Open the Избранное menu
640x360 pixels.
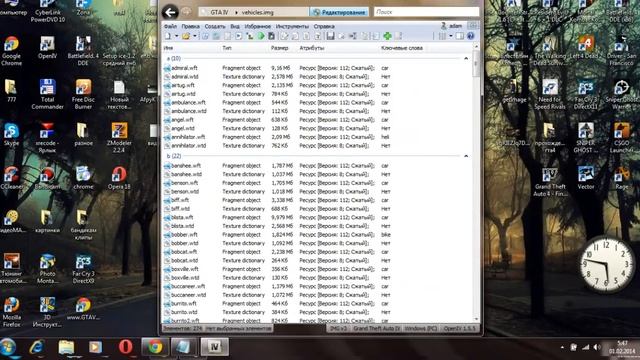(x=258, y=26)
